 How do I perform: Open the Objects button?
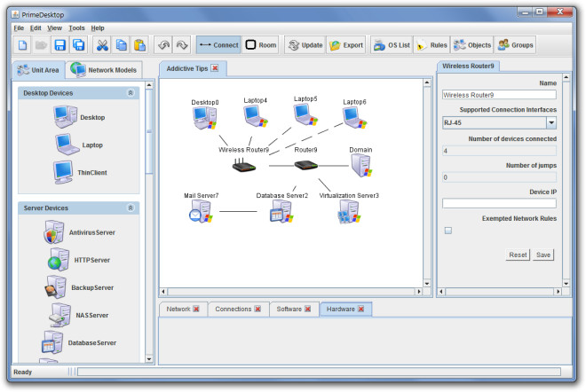[472, 45]
